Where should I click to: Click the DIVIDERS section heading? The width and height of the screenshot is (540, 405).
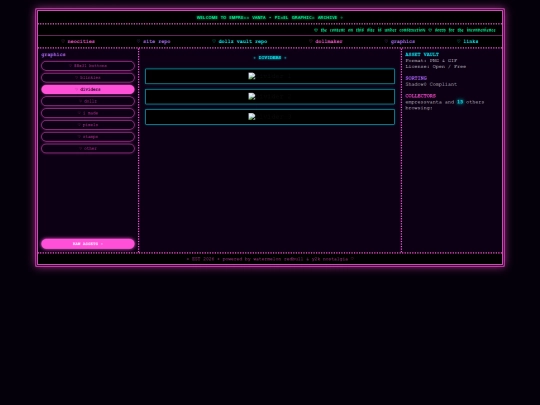270,58
